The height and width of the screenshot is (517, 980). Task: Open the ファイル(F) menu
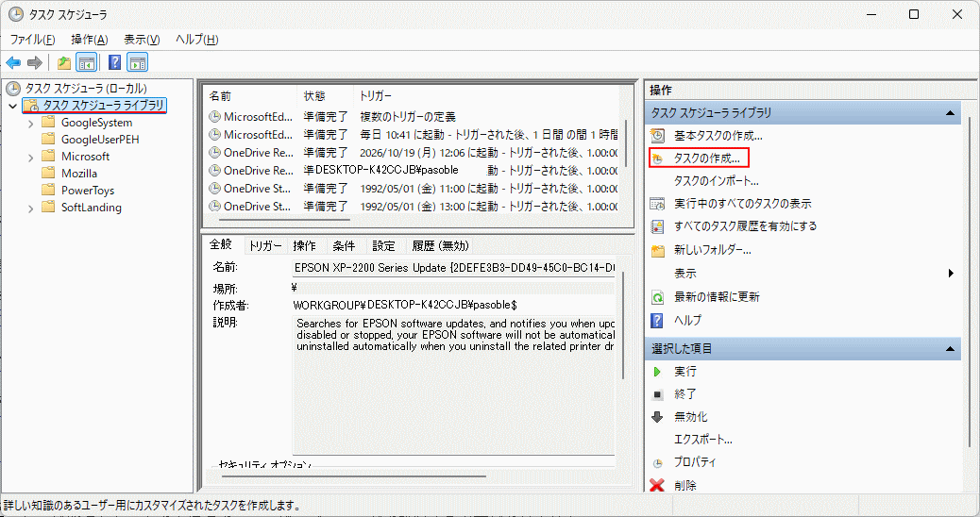coord(32,40)
